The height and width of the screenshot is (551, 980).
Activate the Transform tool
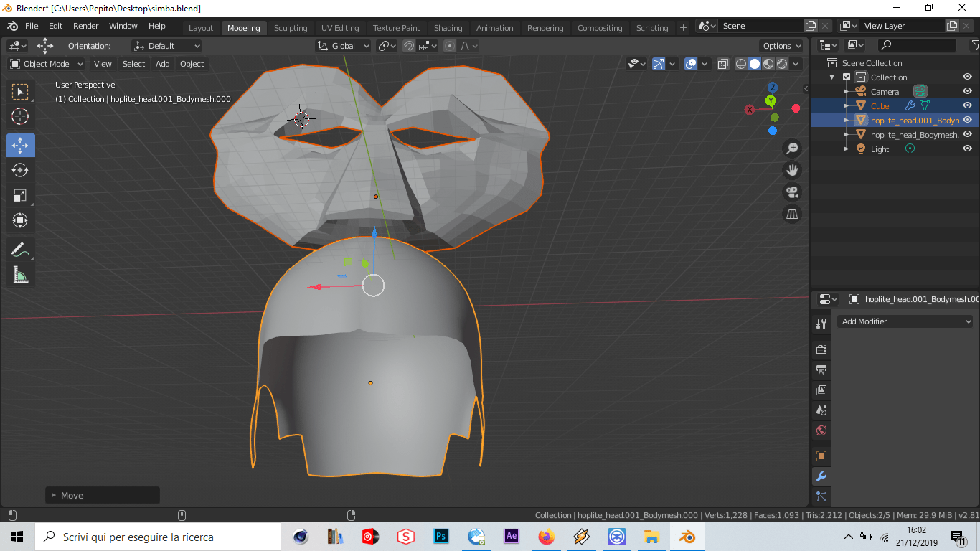pyautogui.click(x=20, y=220)
